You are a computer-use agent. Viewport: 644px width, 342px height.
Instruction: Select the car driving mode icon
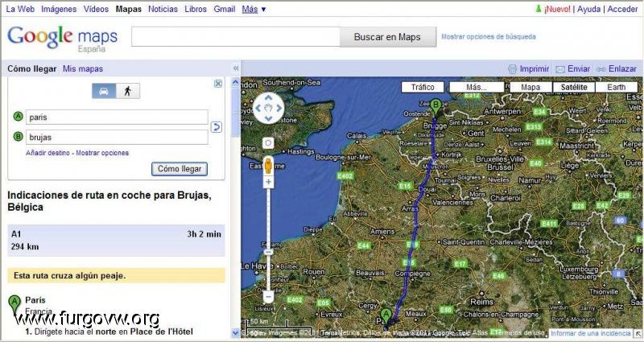(104, 91)
